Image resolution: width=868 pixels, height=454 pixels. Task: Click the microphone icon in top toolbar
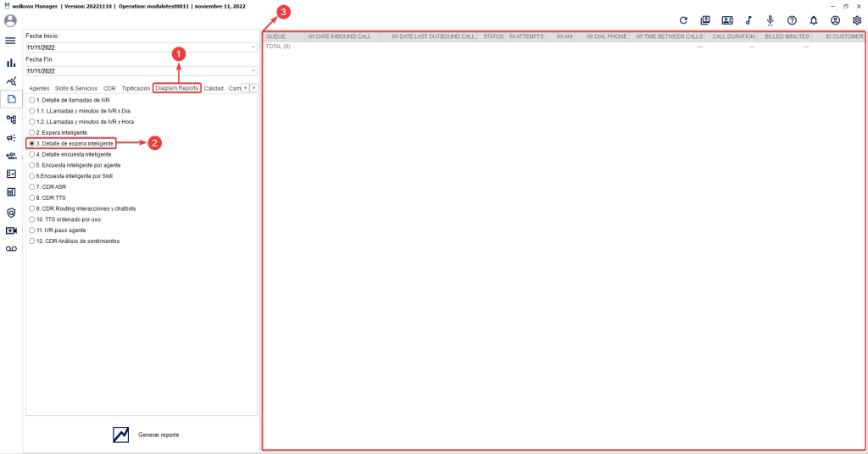pos(770,21)
